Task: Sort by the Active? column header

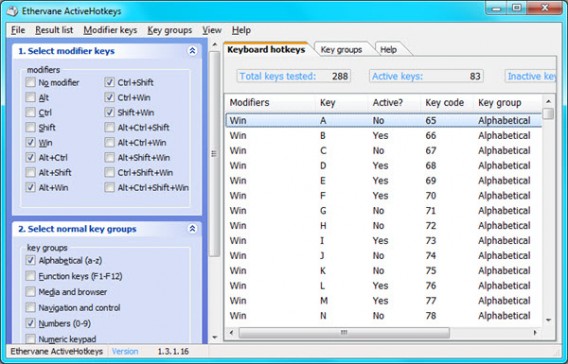Action: (394, 102)
